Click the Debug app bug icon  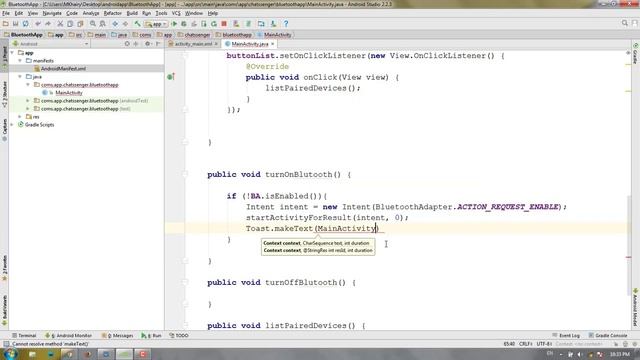point(184,24)
